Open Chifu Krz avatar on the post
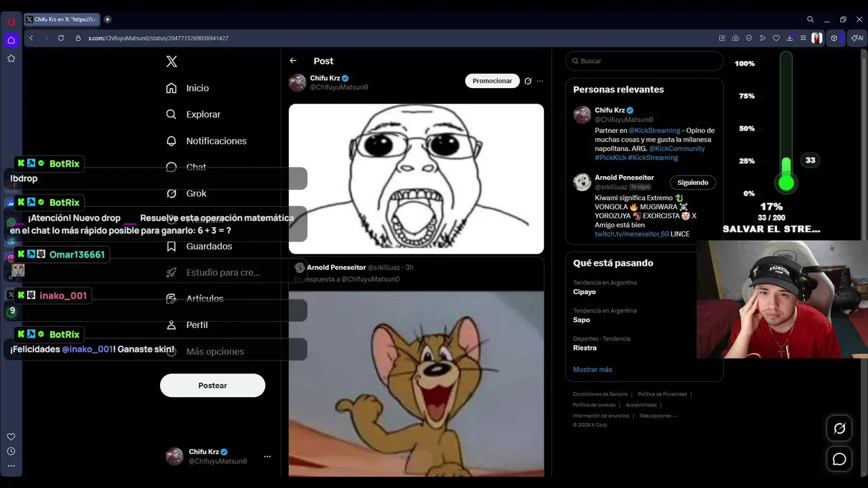 click(298, 83)
